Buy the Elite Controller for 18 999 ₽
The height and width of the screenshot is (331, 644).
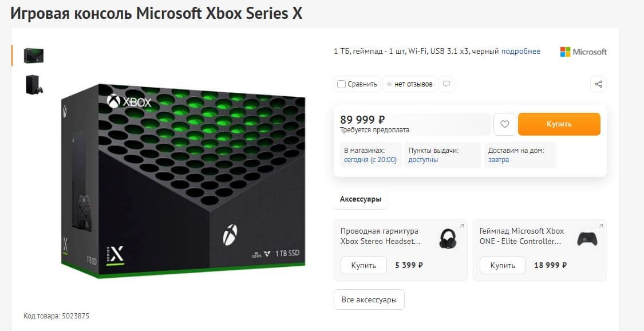[x=503, y=265]
